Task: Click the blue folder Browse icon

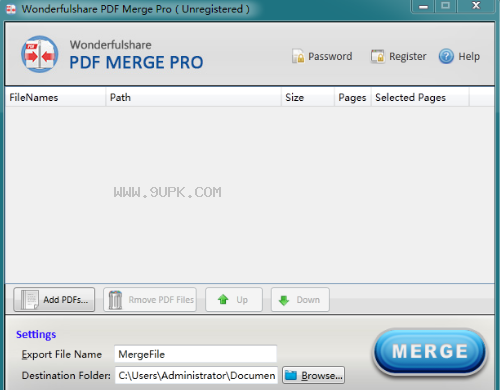Action: pos(291,375)
